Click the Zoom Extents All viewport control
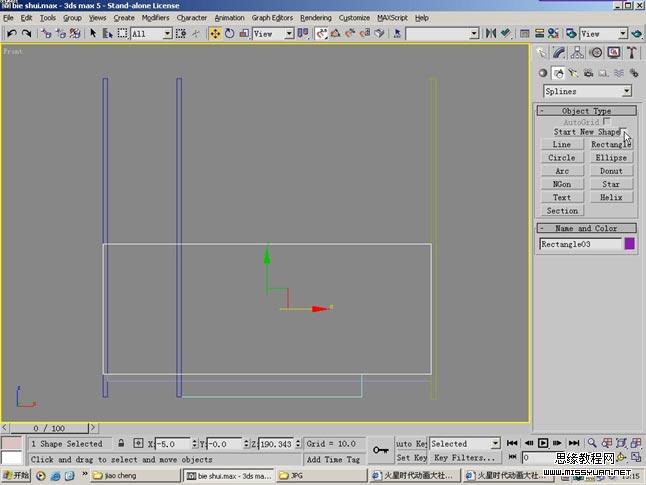Image resolution: width=646 pixels, height=485 pixels. (x=636, y=443)
